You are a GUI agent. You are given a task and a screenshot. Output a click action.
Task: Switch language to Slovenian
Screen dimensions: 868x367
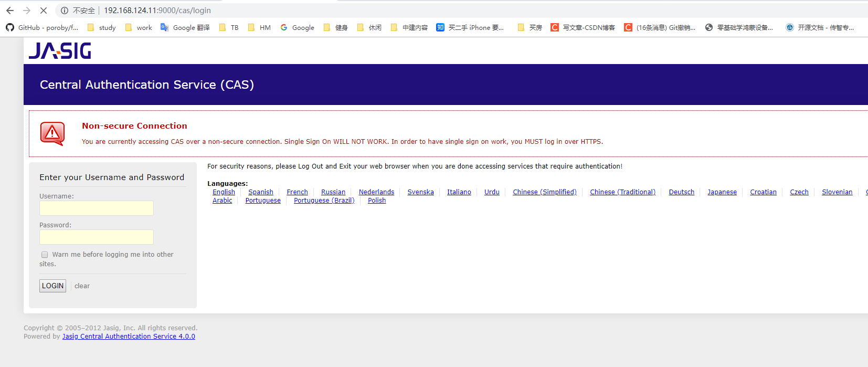(837, 192)
